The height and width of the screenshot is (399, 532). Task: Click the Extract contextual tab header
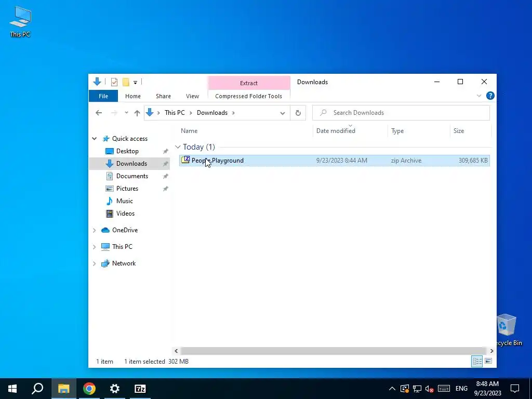[x=249, y=83]
